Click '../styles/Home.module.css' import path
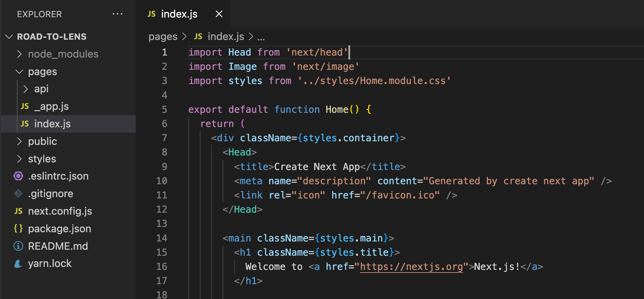Image resolution: width=644 pixels, height=299 pixels. (x=374, y=81)
